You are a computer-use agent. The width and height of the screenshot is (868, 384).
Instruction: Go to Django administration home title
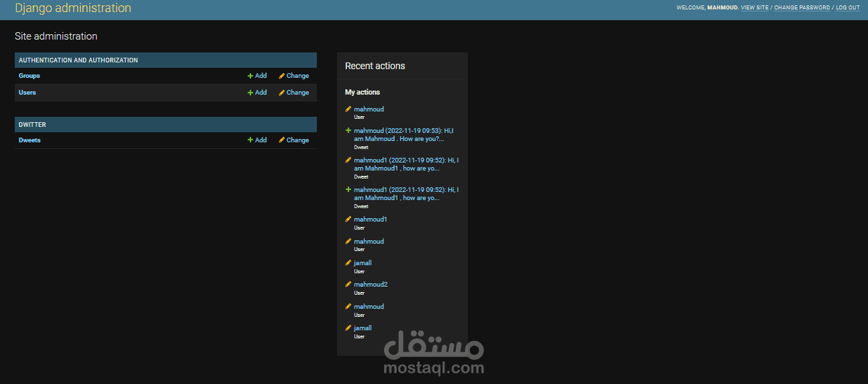tap(73, 9)
